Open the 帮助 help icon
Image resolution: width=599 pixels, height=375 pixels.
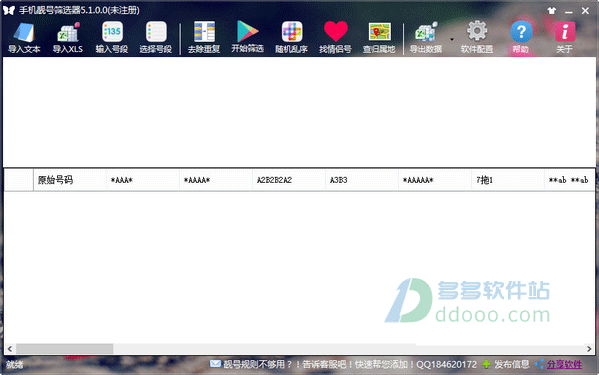521,37
